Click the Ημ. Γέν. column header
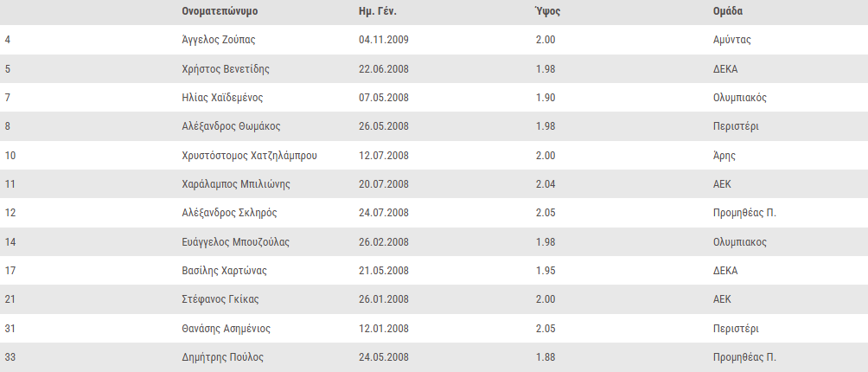This screenshot has height=372, width=868. pyautogui.click(x=378, y=11)
